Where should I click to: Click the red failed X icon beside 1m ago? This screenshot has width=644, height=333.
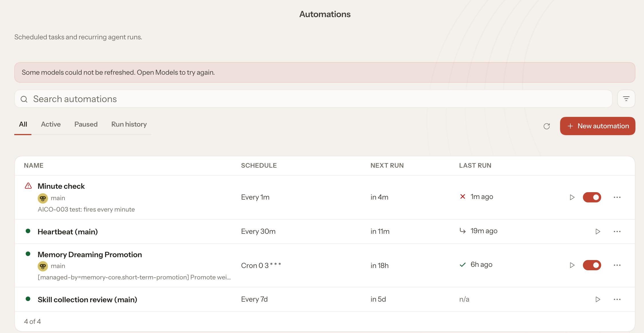point(463,196)
